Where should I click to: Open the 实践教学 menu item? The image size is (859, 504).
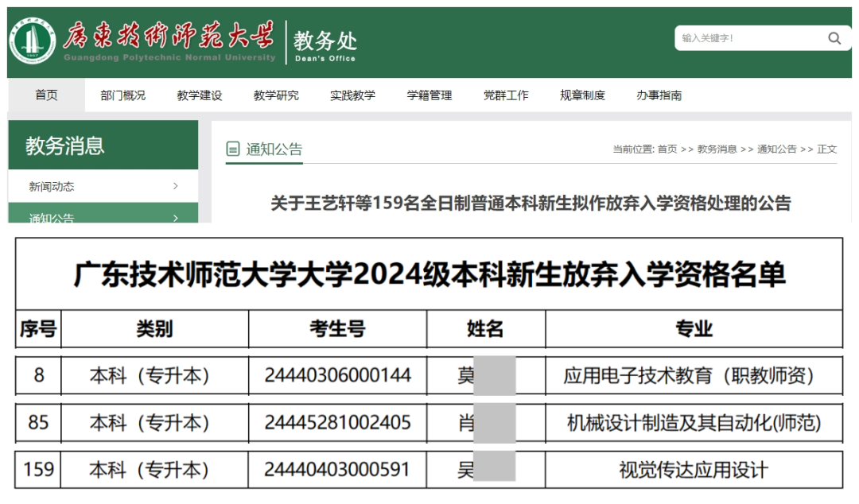coord(353,95)
